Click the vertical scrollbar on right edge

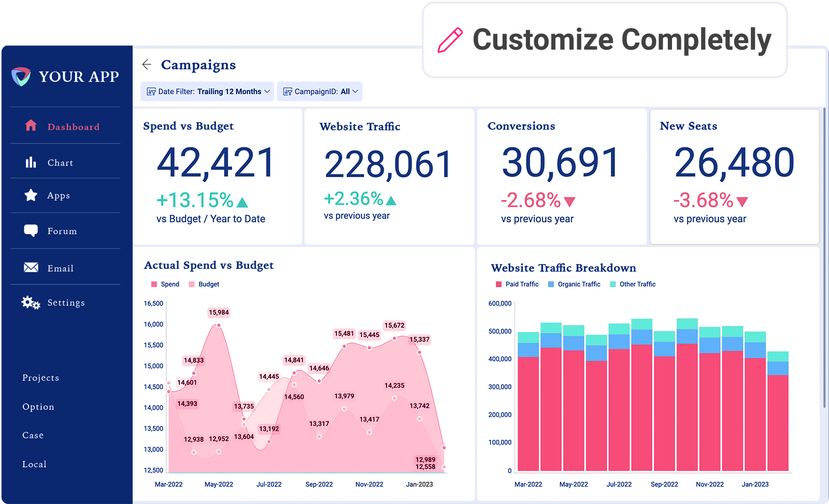point(824,259)
